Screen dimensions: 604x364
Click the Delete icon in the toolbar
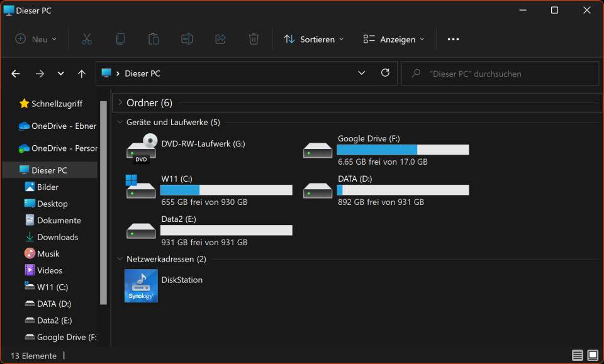pos(254,38)
